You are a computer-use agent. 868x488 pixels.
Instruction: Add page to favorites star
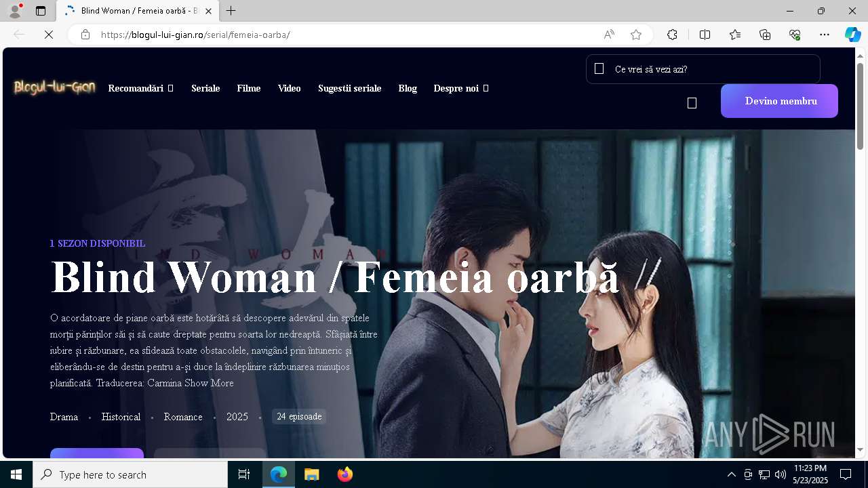click(636, 35)
